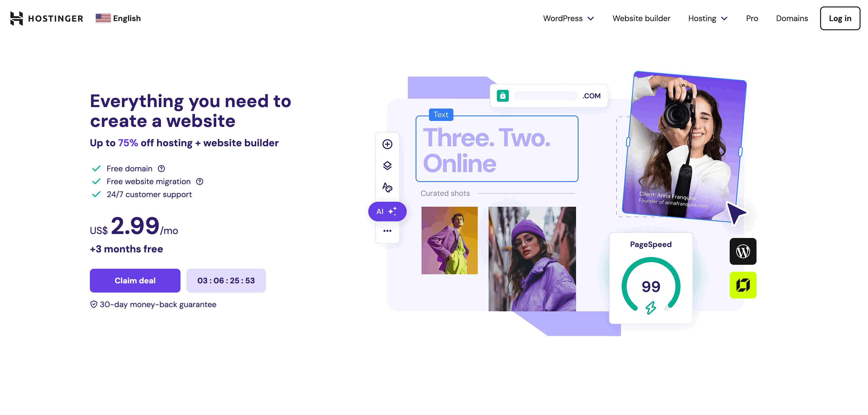The height and width of the screenshot is (415, 868).
Task: Click the Hostinger logo icon
Action: coord(16,19)
